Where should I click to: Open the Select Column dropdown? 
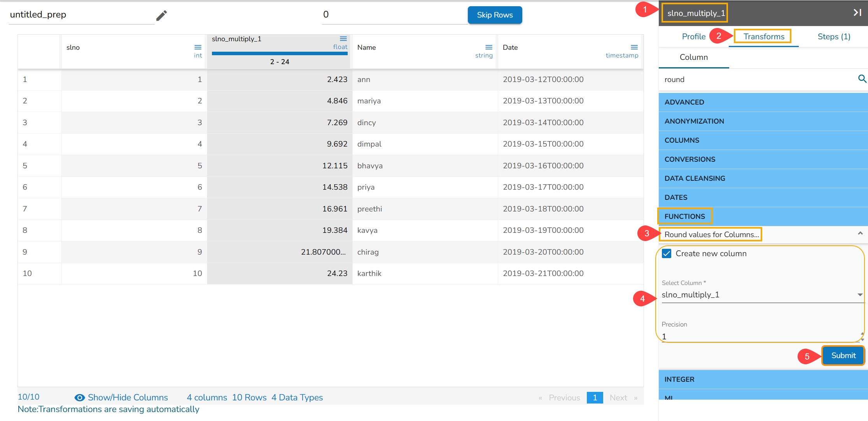coord(860,295)
